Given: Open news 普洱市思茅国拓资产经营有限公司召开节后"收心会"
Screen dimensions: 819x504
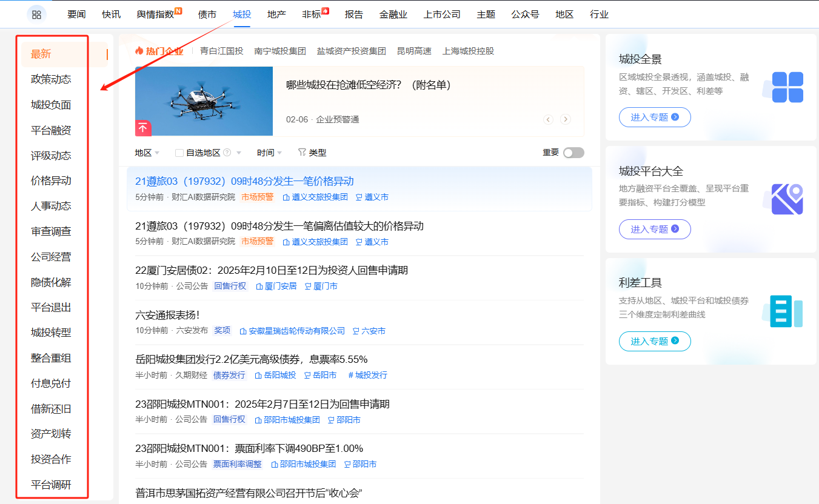Looking at the screenshot, I should point(249,493).
